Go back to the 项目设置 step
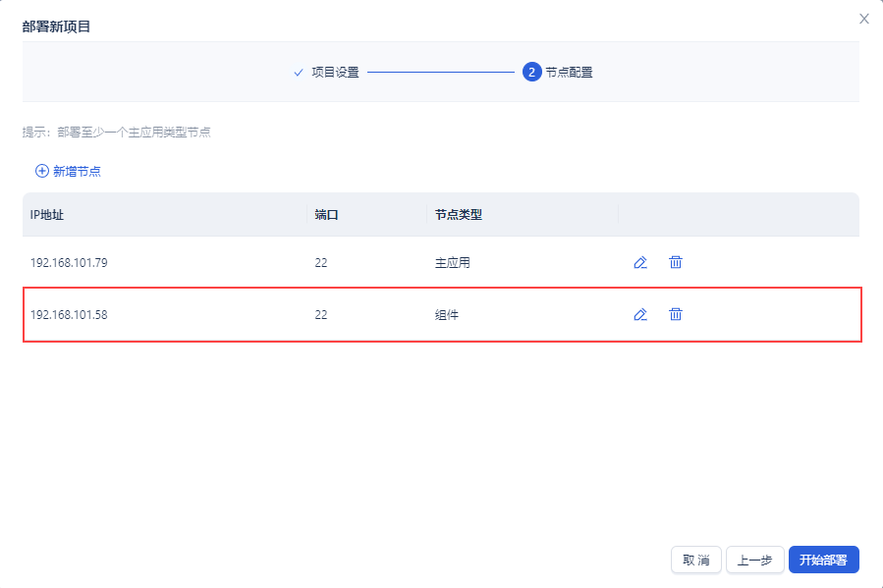The width and height of the screenshot is (883, 588). click(x=327, y=72)
